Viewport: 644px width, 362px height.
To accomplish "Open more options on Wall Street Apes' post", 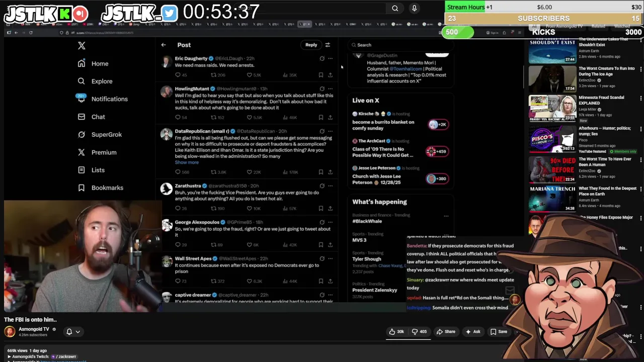I will [x=330, y=258].
